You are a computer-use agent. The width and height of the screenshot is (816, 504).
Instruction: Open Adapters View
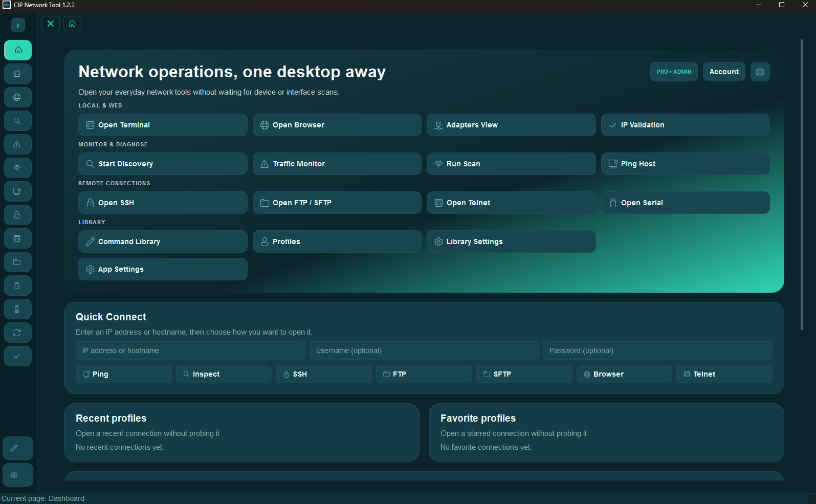click(511, 125)
